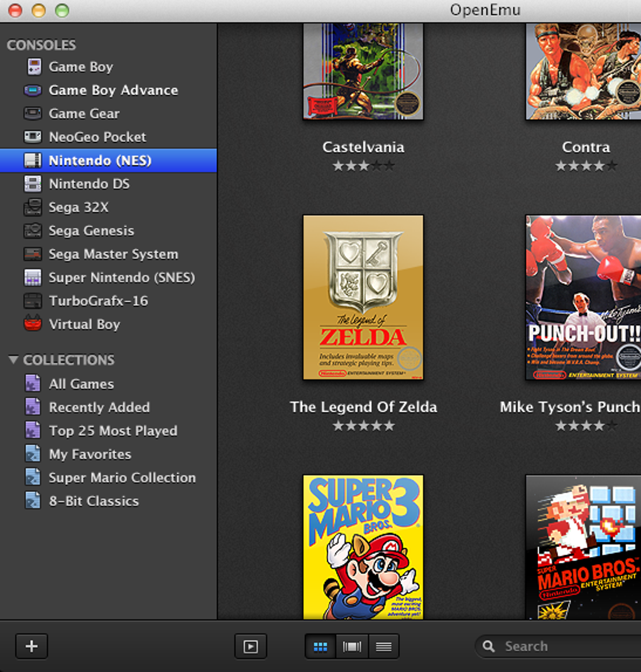Open the Game Boy Advance console icon
This screenshot has width=641, height=672.
pyautogui.click(x=33, y=90)
